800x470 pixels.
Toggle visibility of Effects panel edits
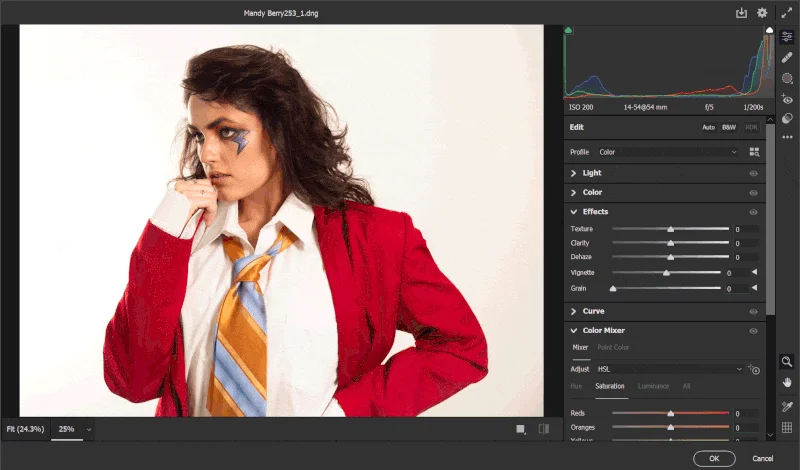click(753, 212)
